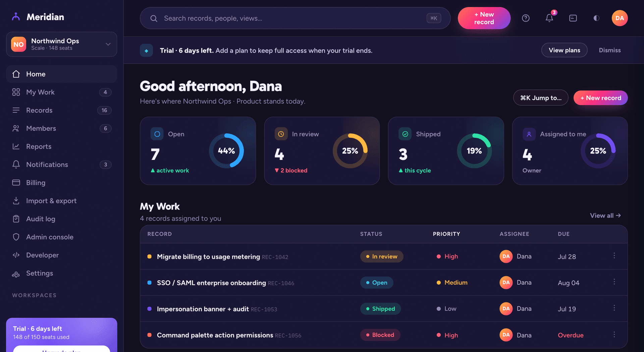Open the inbox messages icon in top bar

pos(573,18)
